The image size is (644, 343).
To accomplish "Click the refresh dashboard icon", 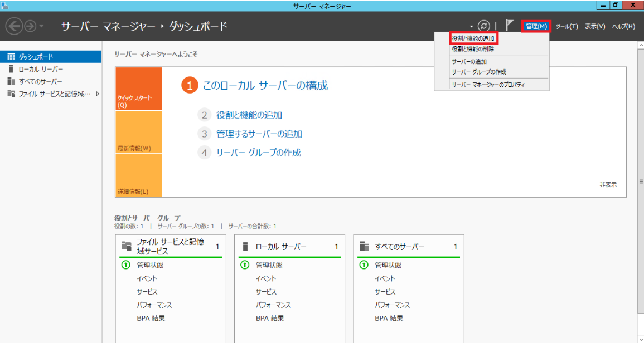I will coord(484,26).
